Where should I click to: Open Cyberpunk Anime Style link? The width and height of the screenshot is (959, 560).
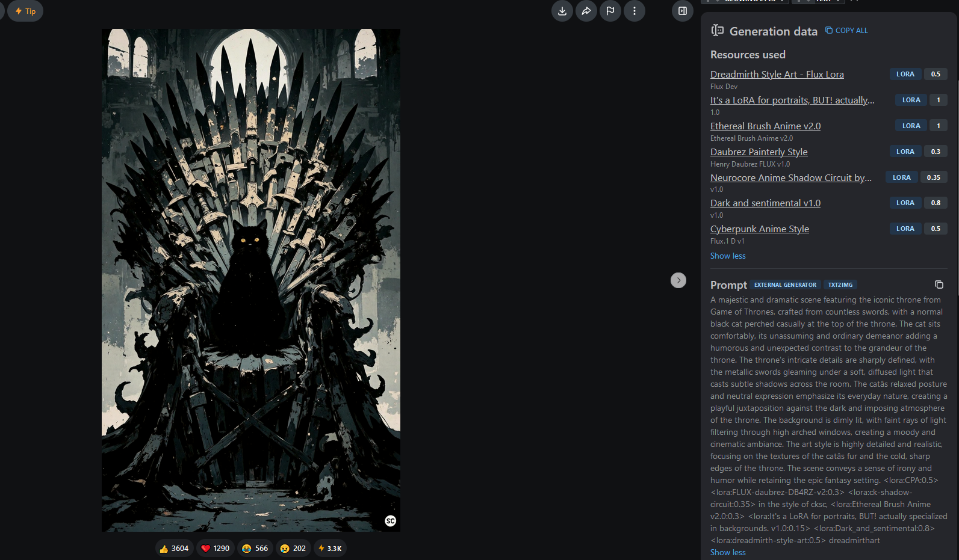pos(759,229)
